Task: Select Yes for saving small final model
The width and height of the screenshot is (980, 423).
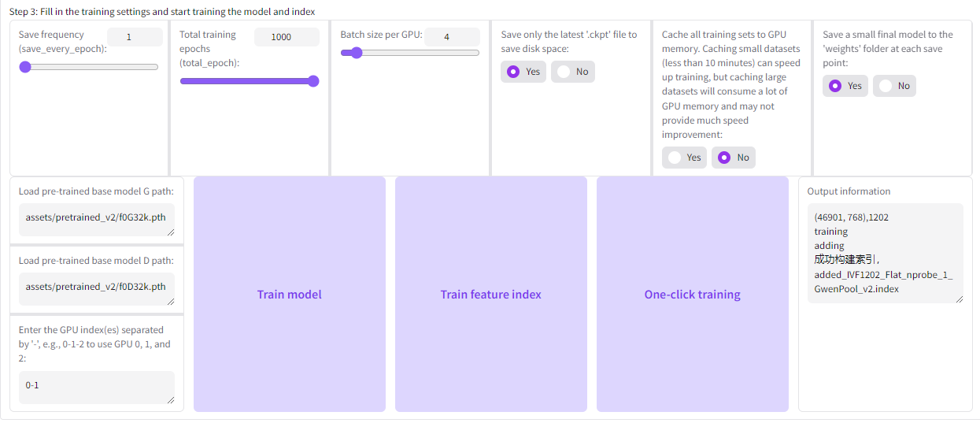Action: pyautogui.click(x=845, y=86)
